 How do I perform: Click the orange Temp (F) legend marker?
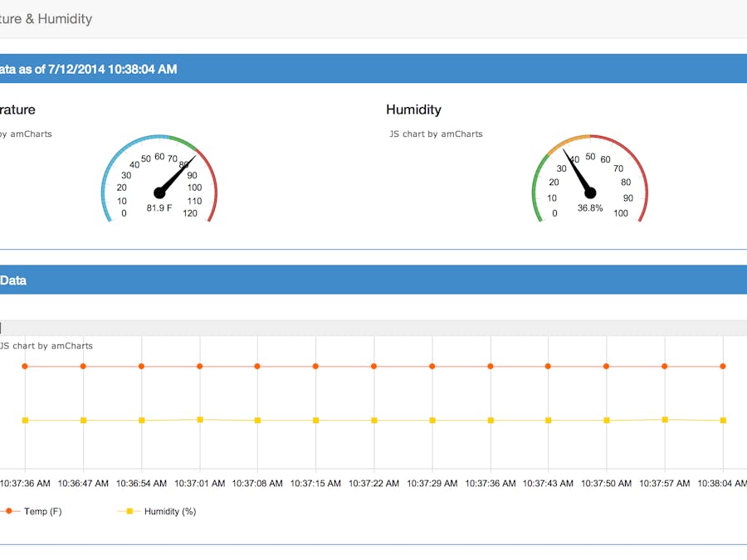tap(8, 511)
